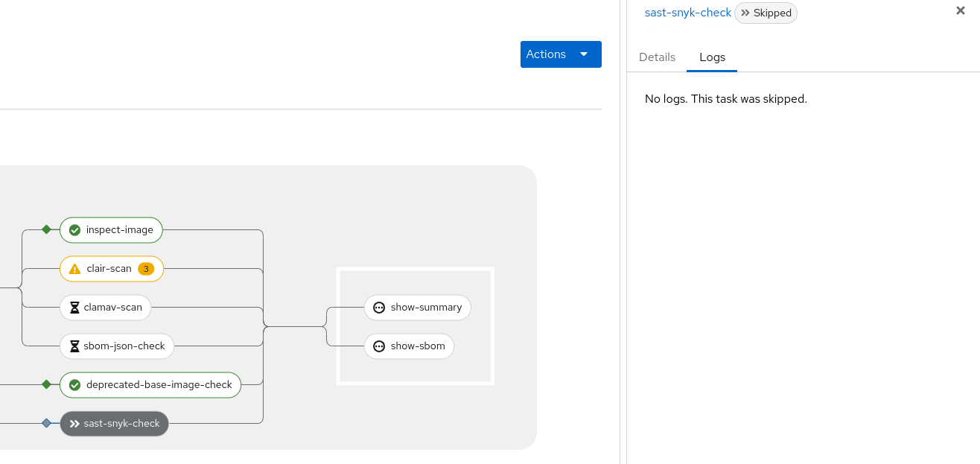The height and width of the screenshot is (464, 980).
Task: Click the hourglass icon on sbom-json-check
Action: (74, 346)
